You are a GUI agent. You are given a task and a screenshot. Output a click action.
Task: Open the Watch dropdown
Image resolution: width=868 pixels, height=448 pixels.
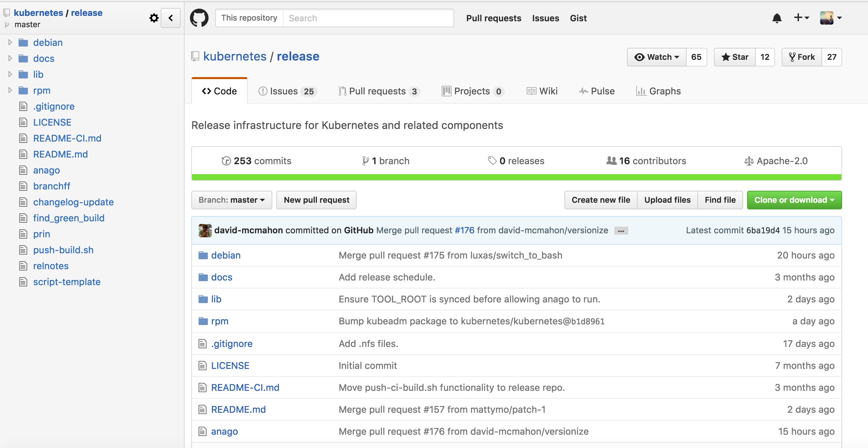point(656,57)
